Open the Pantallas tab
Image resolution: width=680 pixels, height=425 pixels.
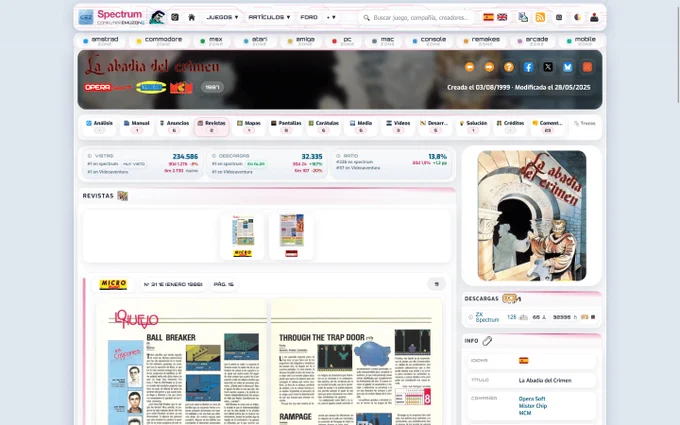(286, 127)
